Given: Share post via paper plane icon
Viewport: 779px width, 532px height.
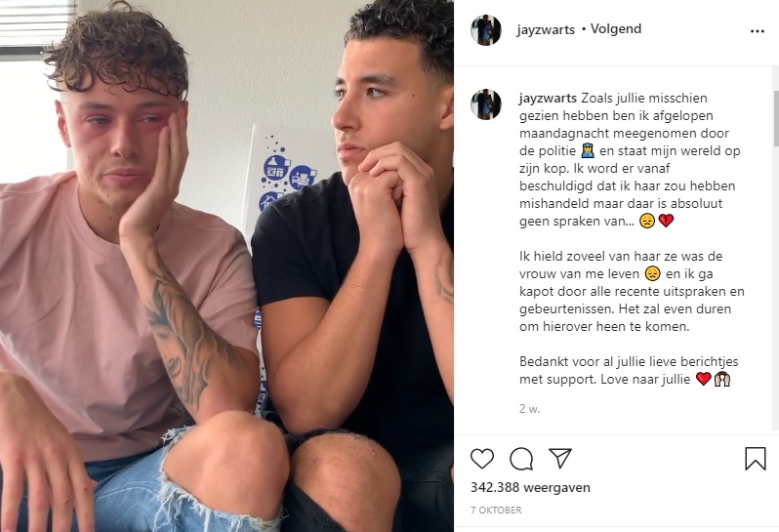Looking at the screenshot, I should coord(560,458).
